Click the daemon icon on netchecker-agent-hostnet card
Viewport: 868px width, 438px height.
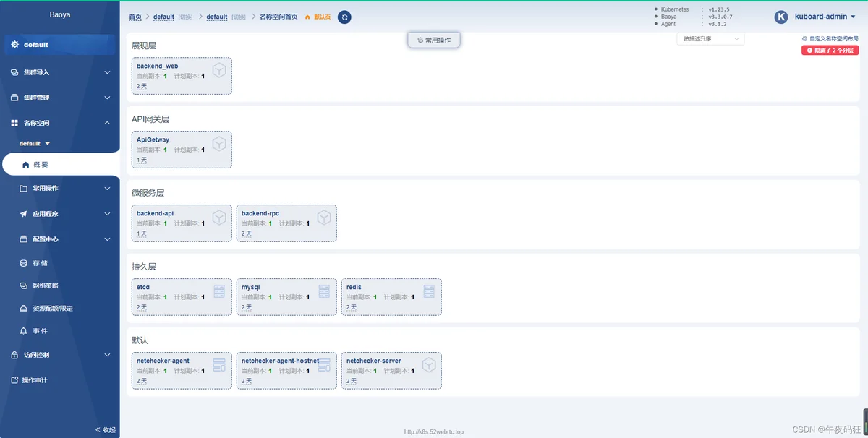[324, 365]
